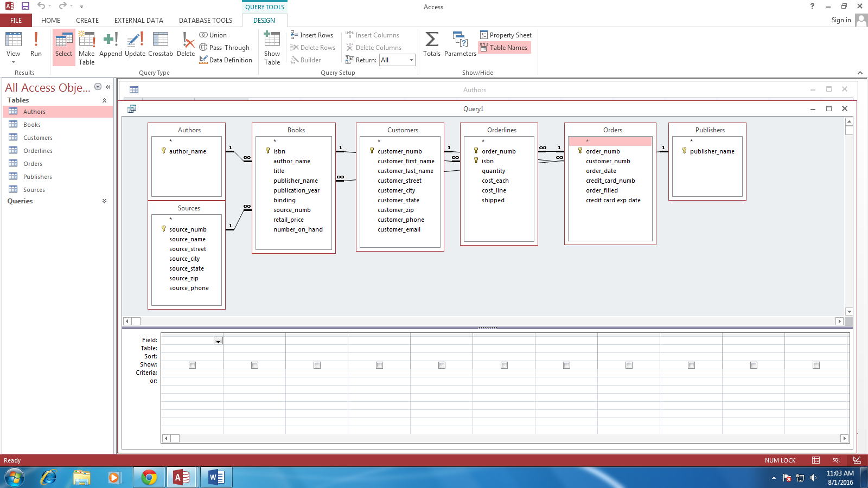Choose the Append query type
The image size is (868, 488).
110,44
